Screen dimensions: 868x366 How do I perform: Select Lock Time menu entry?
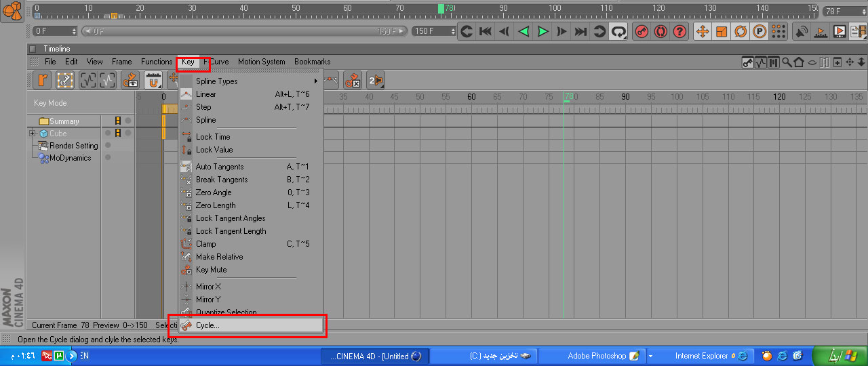coord(251,137)
